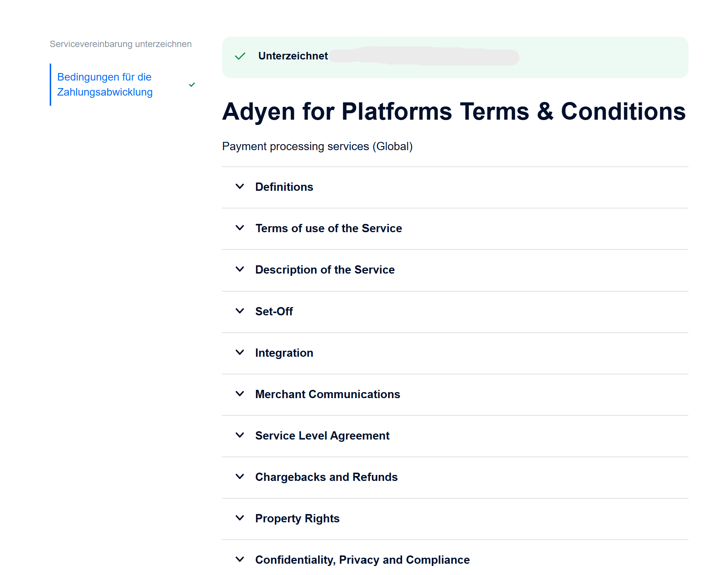Open the Set-Off section title
728x575 pixels.
(x=274, y=312)
